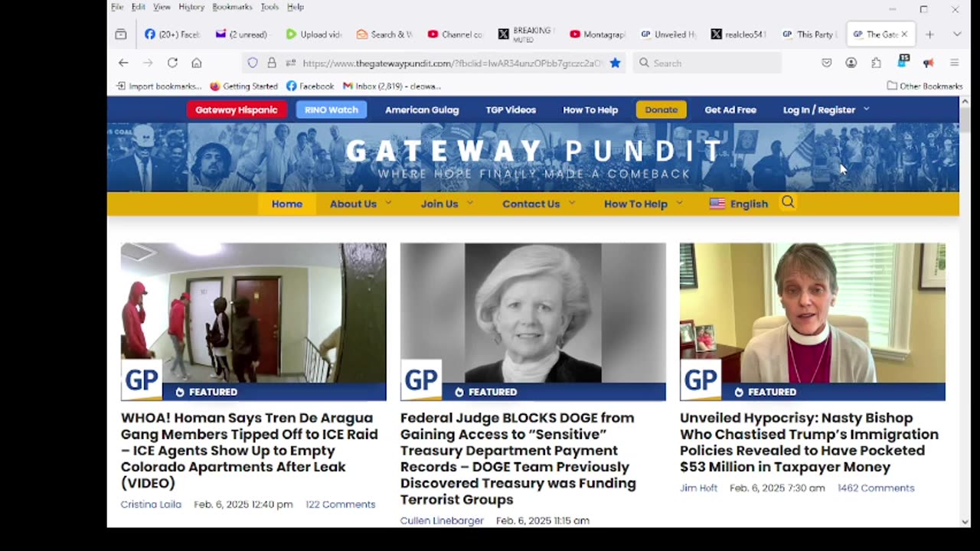Switch to the Unveiled Hypocrisy tab
The height and width of the screenshot is (551, 980).
click(x=668, y=34)
